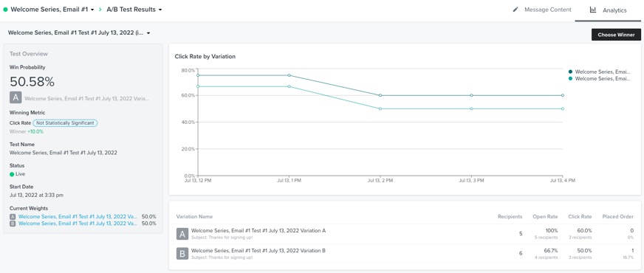
Task: Click the Jul 13, 2 PM data point on upper line
Action: click(380, 95)
